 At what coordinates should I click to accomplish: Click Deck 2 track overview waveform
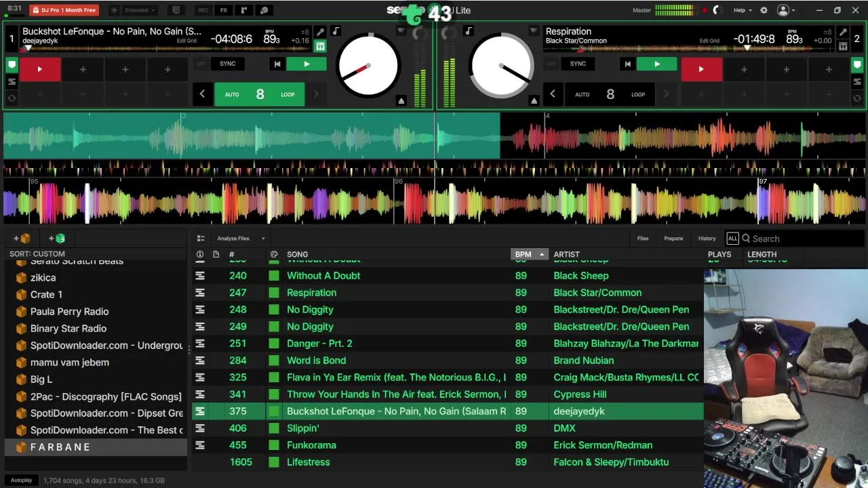tap(688, 49)
